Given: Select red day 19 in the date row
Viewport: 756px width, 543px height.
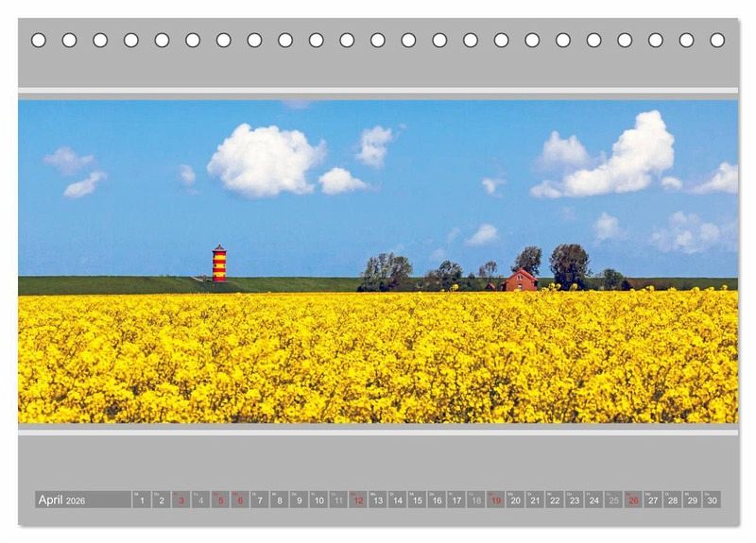Looking at the screenshot, I should [495, 500].
